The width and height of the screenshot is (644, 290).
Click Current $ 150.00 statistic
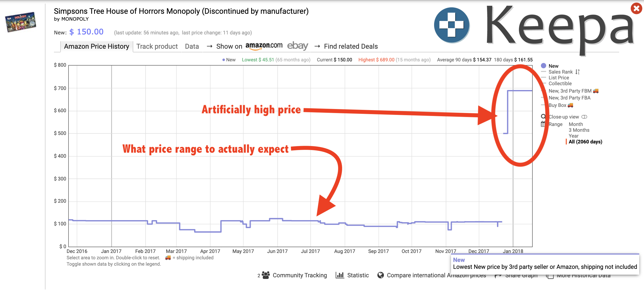(334, 60)
